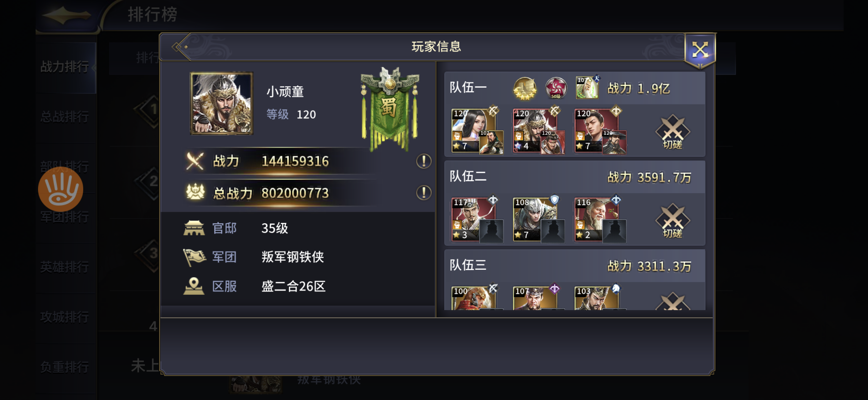Open the 攻城排行 ranking tab
The width and height of the screenshot is (868, 400).
tap(65, 317)
